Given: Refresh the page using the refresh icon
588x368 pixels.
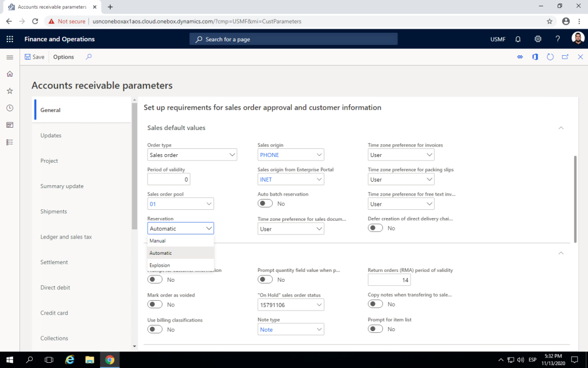Looking at the screenshot, I should coord(550,56).
